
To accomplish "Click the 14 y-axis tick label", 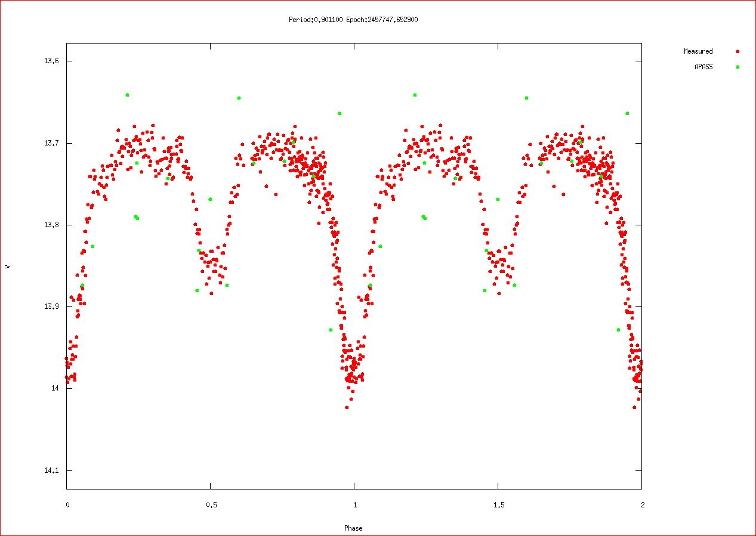I will tap(55, 389).
